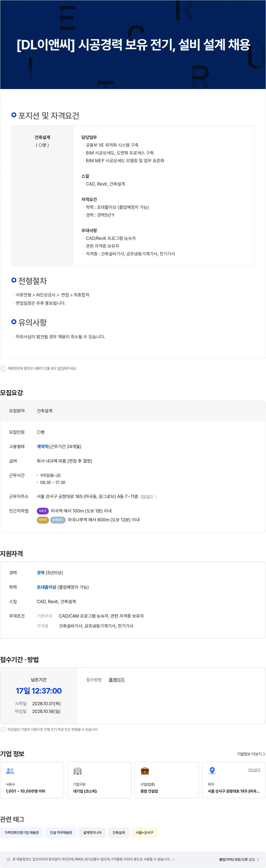This screenshot has width=266, height=868.
Task: Click the 9호선 subway line badge
Action: tap(43, 520)
